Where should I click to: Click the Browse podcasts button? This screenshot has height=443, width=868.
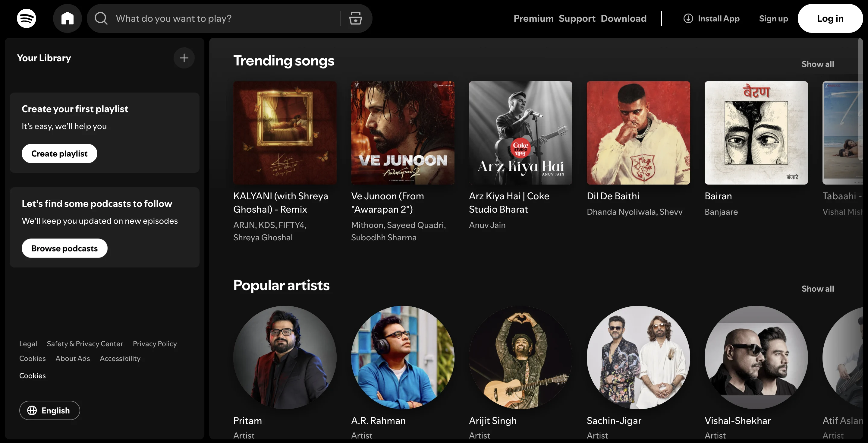pyautogui.click(x=64, y=248)
